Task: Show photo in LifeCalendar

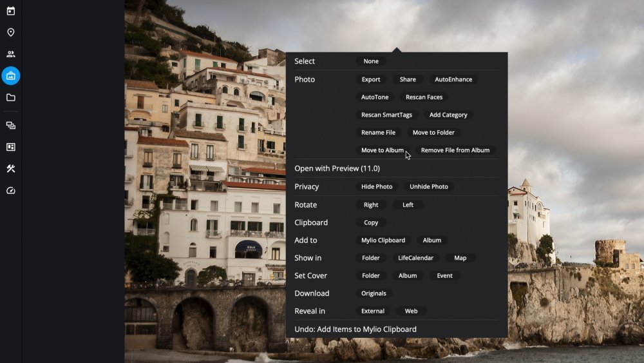Action: click(x=415, y=258)
